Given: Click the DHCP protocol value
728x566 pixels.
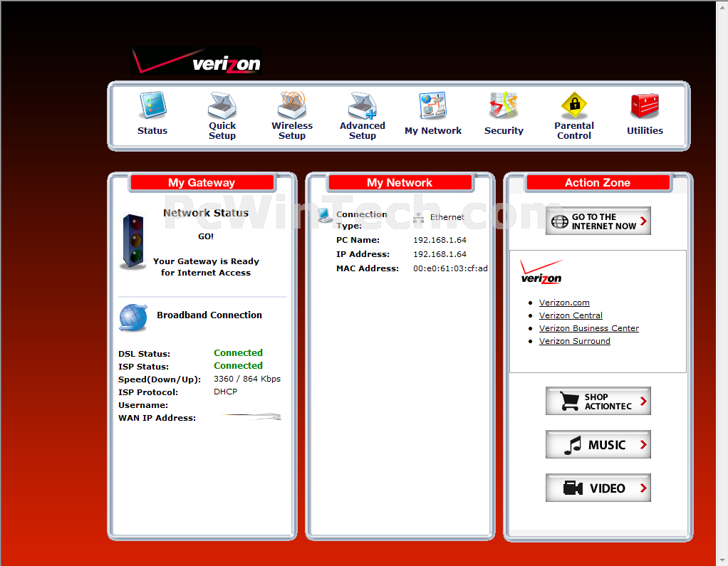Looking at the screenshot, I should pyautogui.click(x=226, y=392).
